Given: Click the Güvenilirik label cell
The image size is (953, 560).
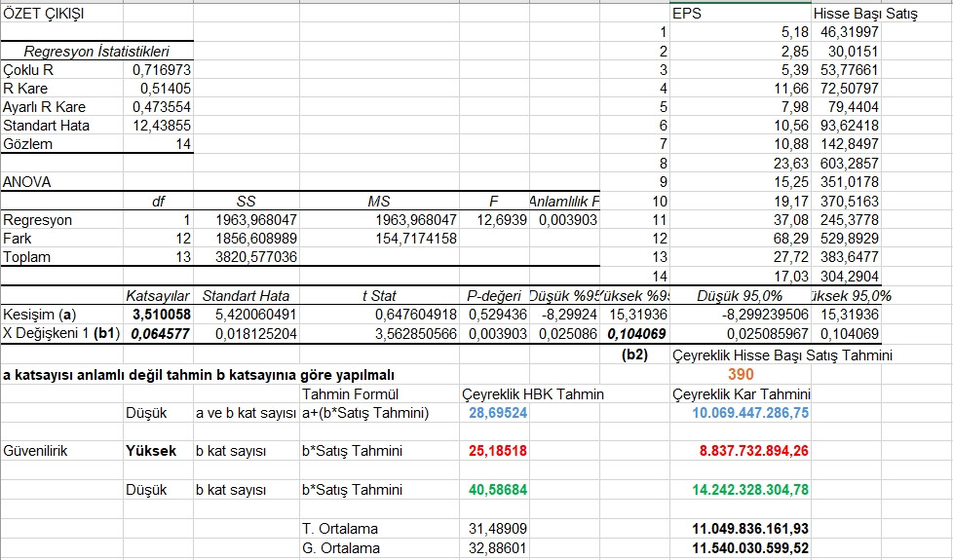Looking at the screenshot, I should (x=35, y=451).
